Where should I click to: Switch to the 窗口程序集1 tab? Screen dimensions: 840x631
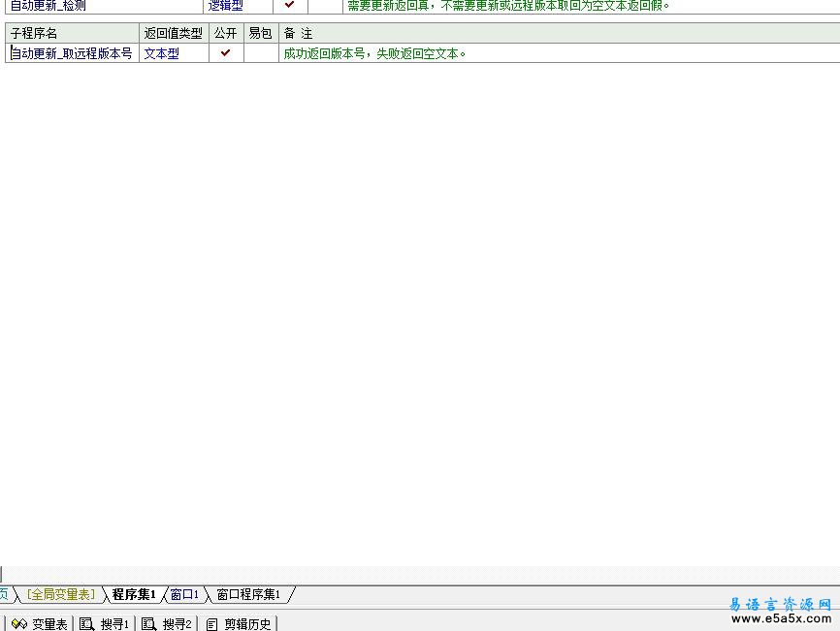[248, 594]
